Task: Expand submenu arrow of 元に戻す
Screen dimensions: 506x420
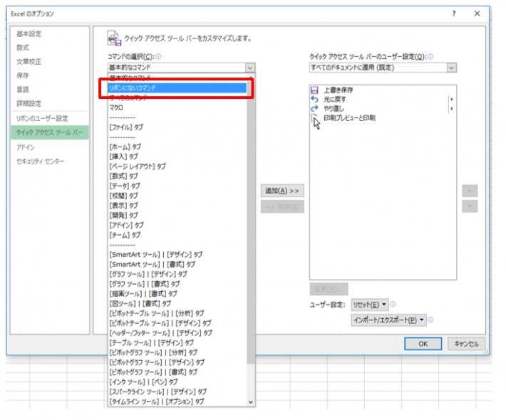Action: pyautogui.click(x=452, y=99)
